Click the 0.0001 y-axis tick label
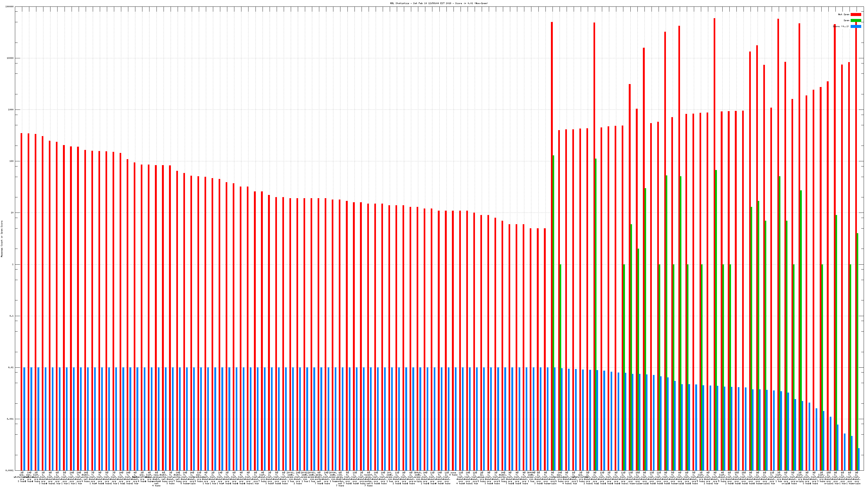The width and height of the screenshot is (868, 488). point(10,470)
